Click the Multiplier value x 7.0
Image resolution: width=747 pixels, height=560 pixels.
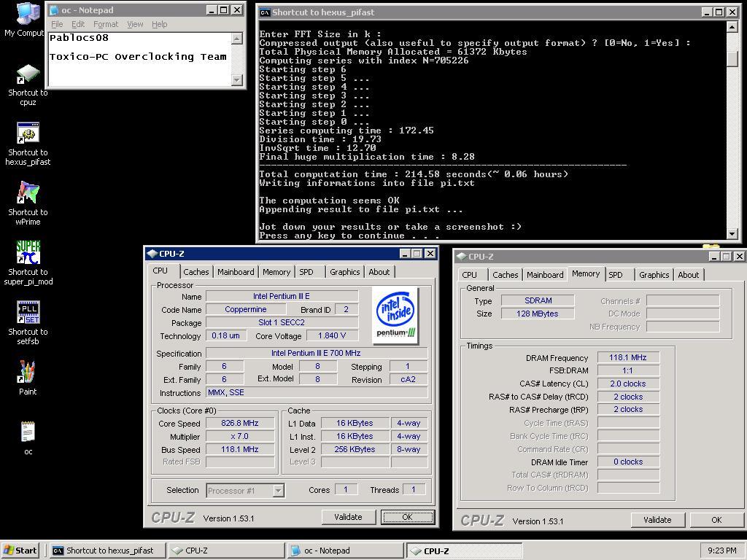point(240,436)
